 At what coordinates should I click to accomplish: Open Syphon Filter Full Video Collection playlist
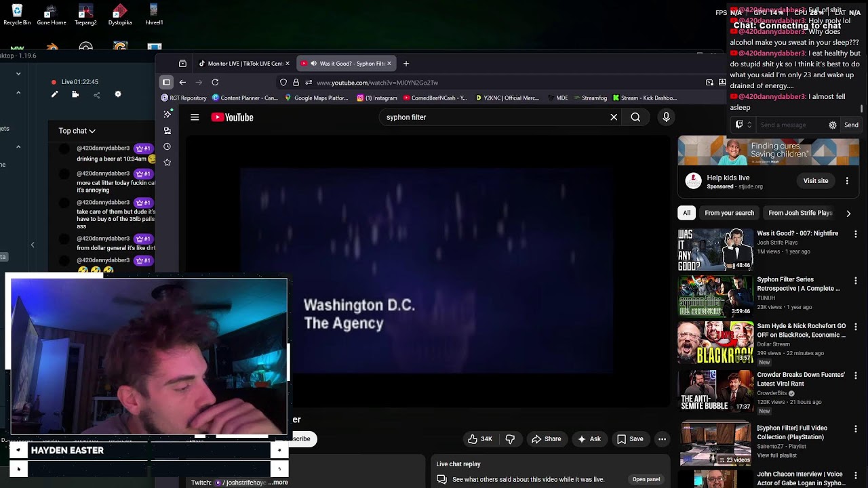click(x=715, y=443)
